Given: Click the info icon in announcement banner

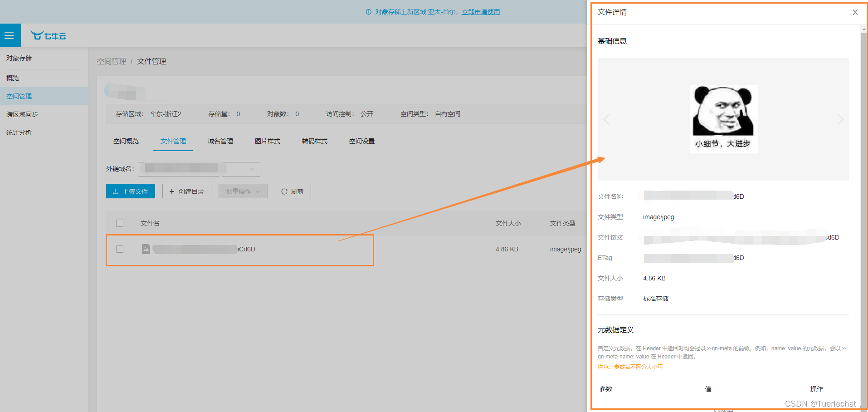Looking at the screenshot, I should point(369,12).
